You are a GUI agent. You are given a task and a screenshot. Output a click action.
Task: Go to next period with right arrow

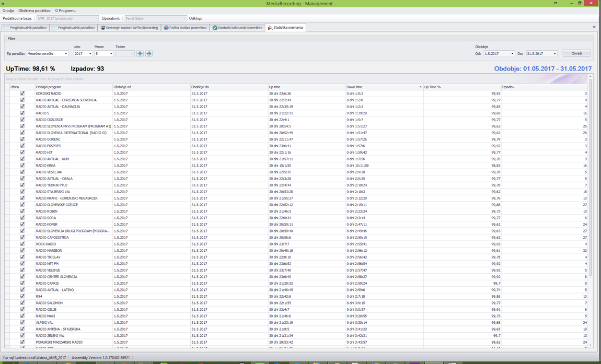[x=149, y=54]
